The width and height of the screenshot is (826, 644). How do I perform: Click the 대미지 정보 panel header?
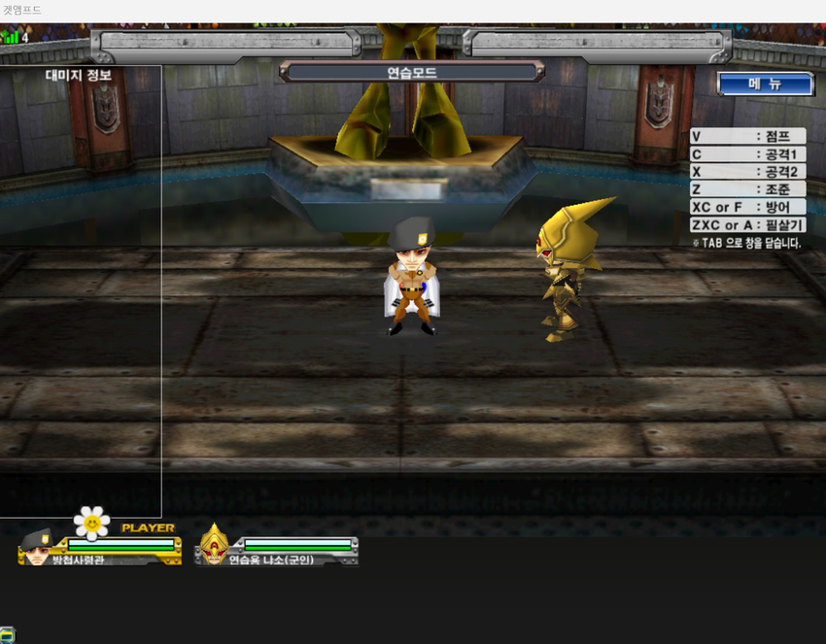pyautogui.click(x=79, y=76)
